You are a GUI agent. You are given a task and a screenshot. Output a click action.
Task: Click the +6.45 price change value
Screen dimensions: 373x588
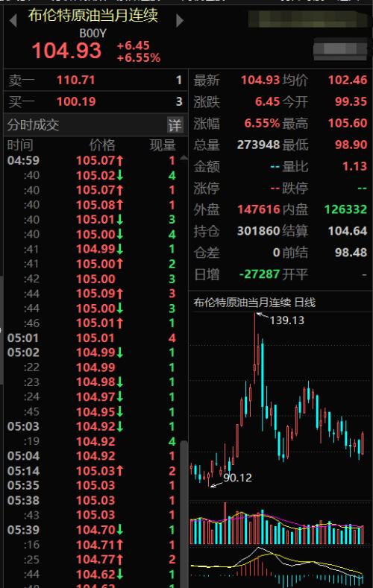[x=134, y=45]
